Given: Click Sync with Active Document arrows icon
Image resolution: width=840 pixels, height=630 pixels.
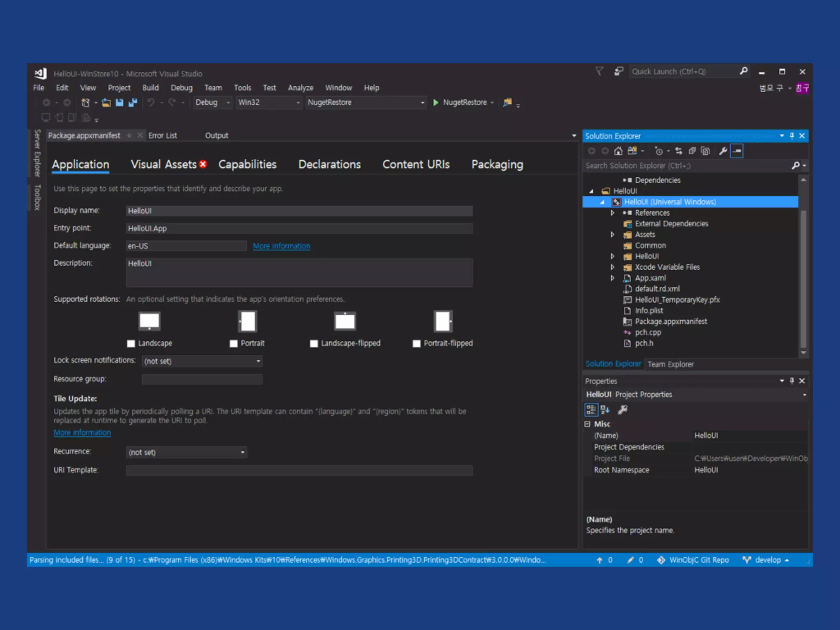Looking at the screenshot, I should 679,151.
